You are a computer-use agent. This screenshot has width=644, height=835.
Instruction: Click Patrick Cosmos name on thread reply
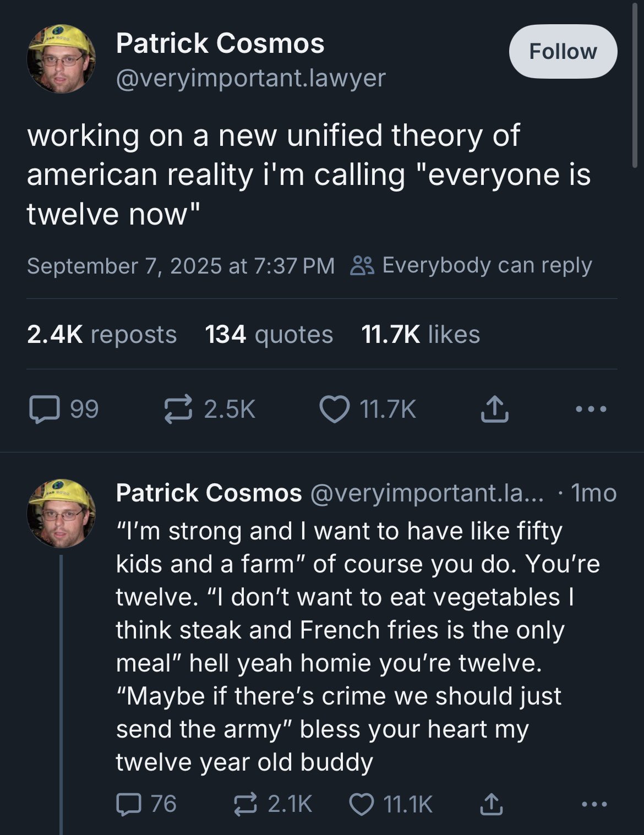[209, 493]
